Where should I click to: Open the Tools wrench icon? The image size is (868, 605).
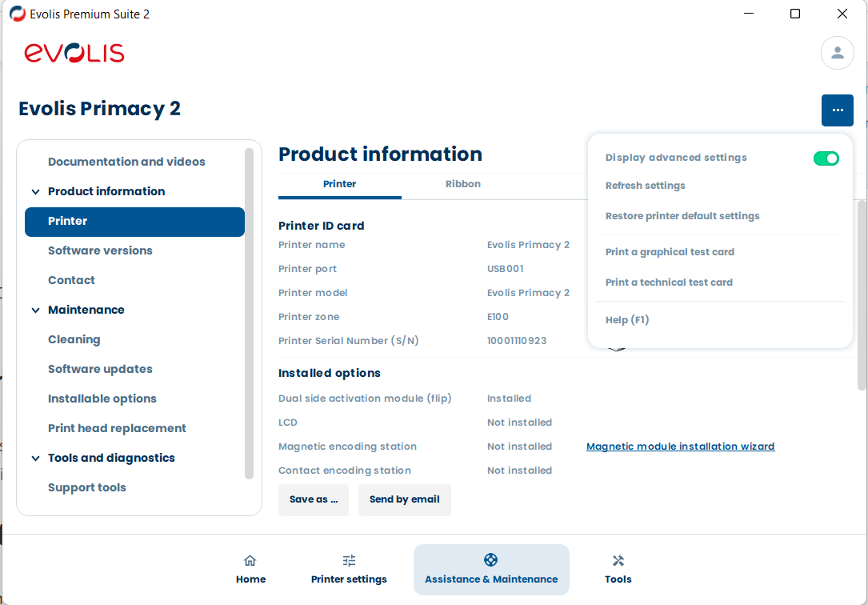pyautogui.click(x=618, y=561)
